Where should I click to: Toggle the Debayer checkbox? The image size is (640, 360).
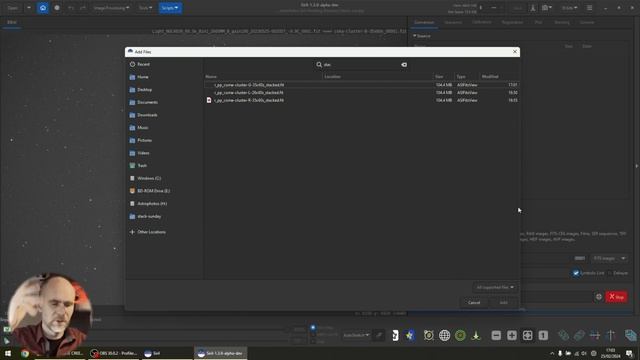pyautogui.click(x=610, y=273)
